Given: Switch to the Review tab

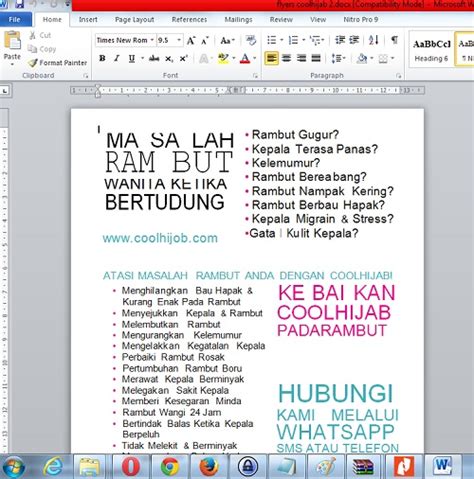Looking at the screenshot, I should coord(281,20).
